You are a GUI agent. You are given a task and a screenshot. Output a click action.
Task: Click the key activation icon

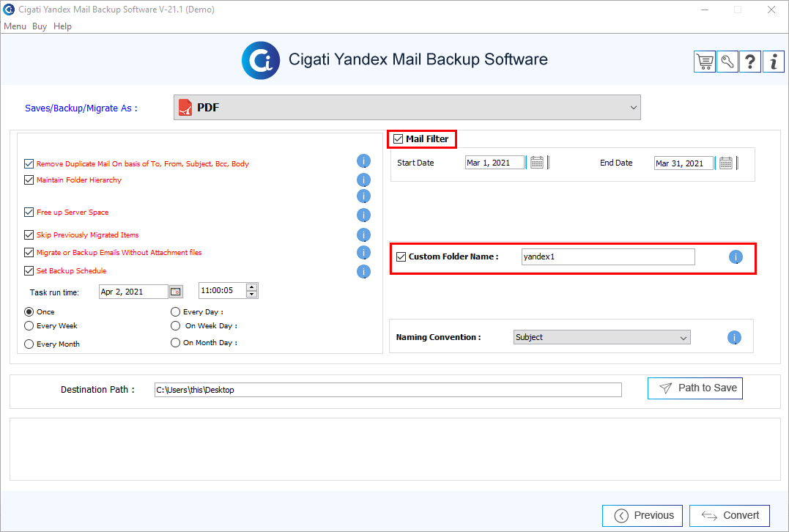tap(727, 62)
